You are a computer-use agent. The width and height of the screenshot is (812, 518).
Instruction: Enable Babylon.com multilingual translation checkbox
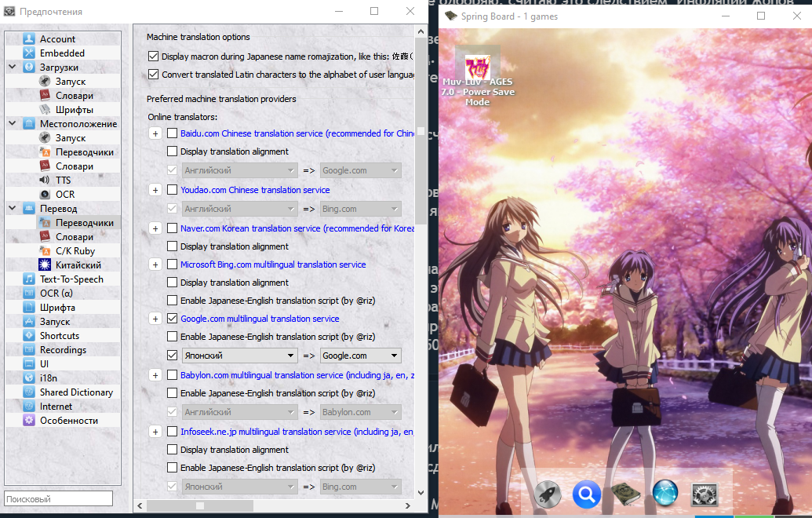173,375
